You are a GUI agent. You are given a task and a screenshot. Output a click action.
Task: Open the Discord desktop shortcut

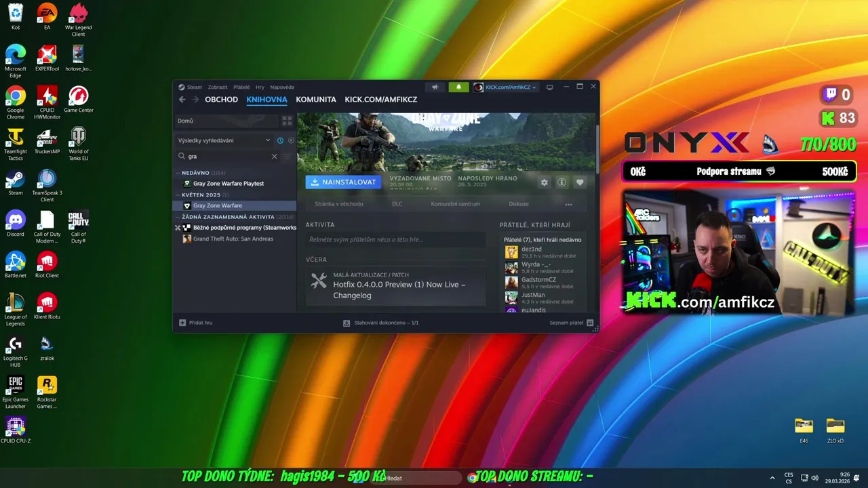click(x=15, y=224)
